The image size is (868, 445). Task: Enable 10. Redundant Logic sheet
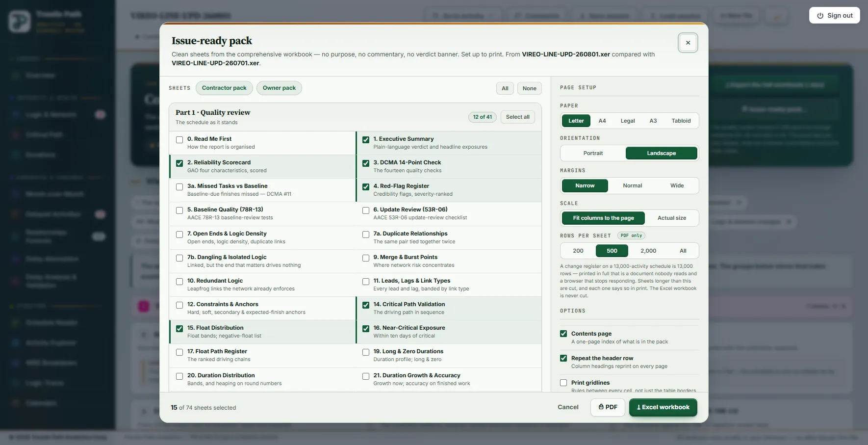click(x=179, y=282)
